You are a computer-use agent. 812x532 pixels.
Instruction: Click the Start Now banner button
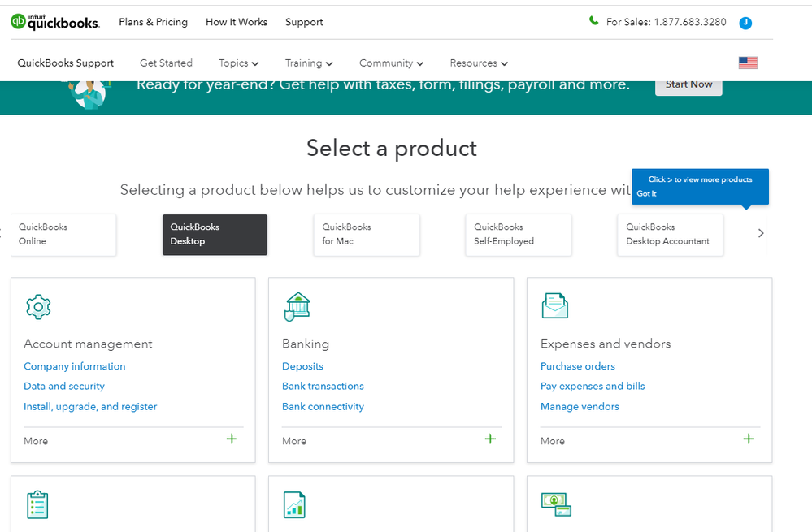click(688, 85)
